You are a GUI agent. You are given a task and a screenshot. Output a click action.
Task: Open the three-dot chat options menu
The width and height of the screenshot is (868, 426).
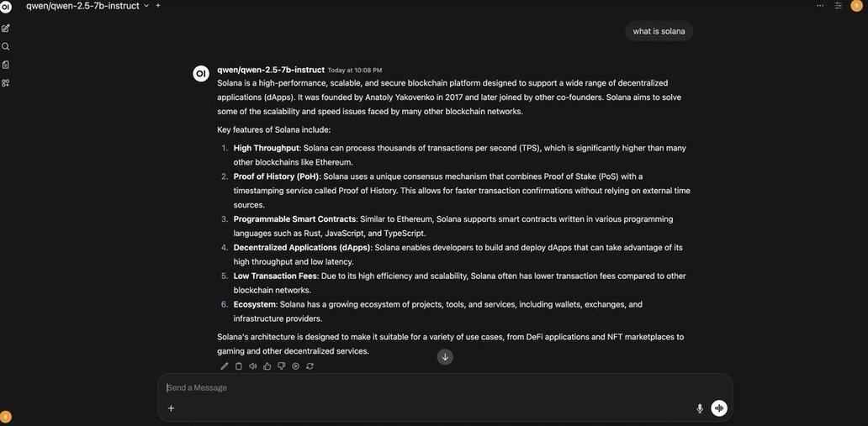click(820, 6)
